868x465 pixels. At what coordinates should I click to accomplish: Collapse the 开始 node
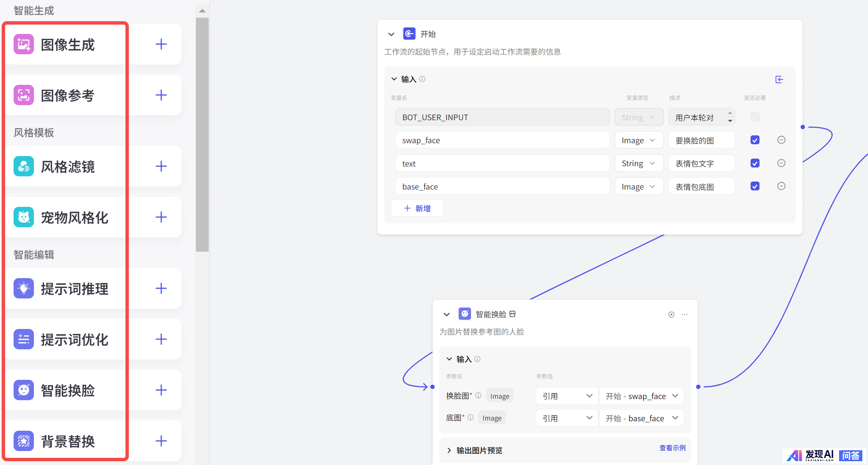[391, 34]
